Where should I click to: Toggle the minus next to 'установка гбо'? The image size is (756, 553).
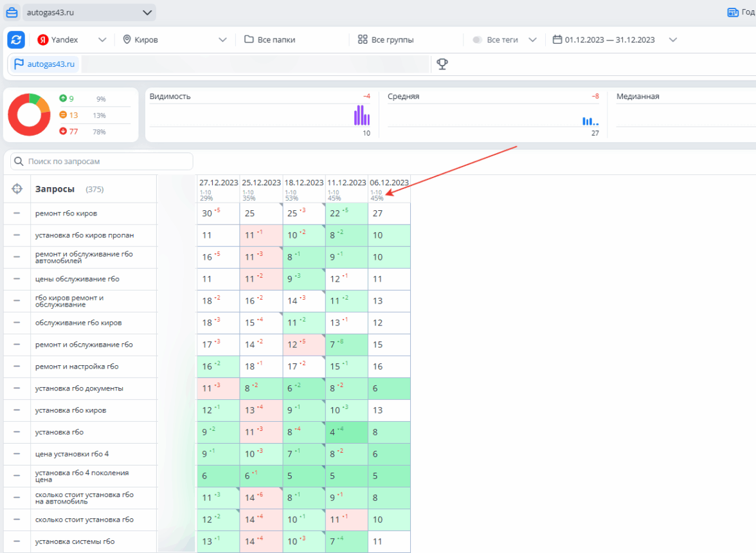click(x=17, y=432)
